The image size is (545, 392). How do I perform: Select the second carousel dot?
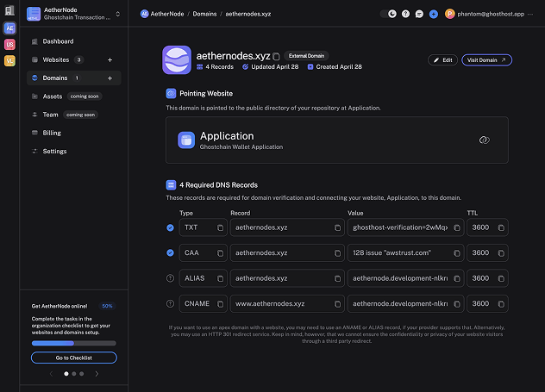[x=73, y=374]
